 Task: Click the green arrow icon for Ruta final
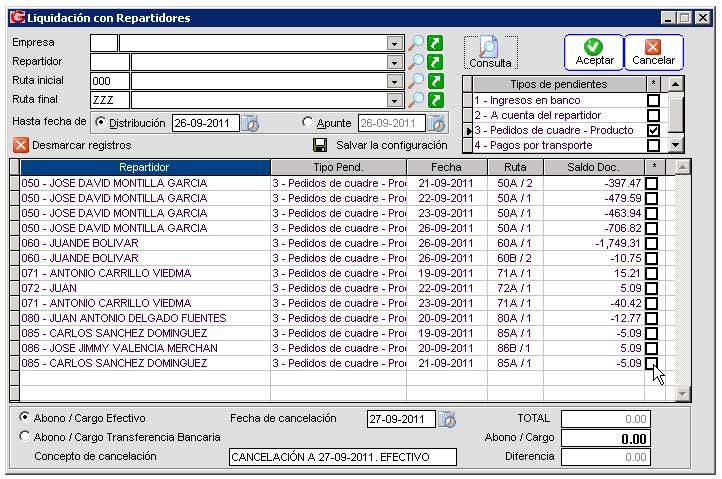(x=435, y=100)
